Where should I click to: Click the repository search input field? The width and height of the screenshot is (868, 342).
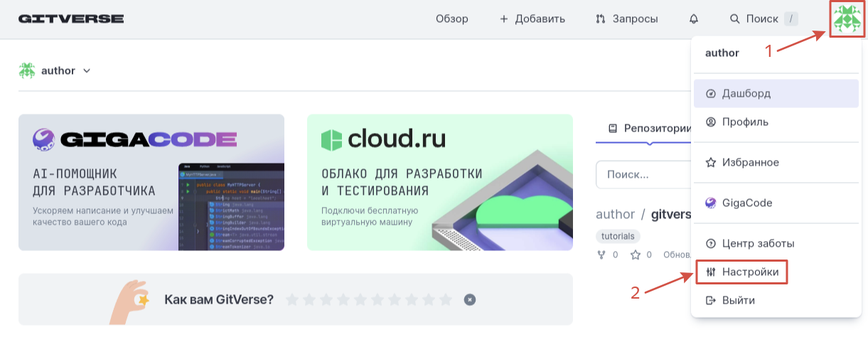point(643,174)
